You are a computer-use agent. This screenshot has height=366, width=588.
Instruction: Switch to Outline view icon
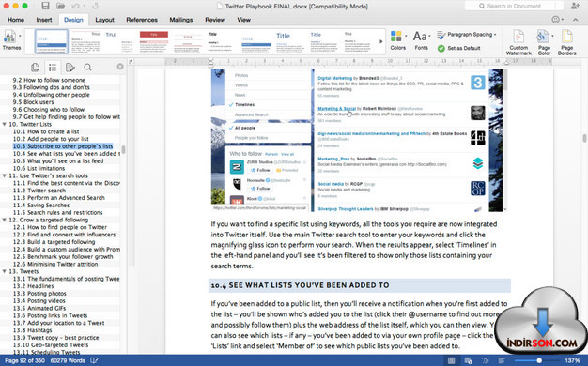485,360
